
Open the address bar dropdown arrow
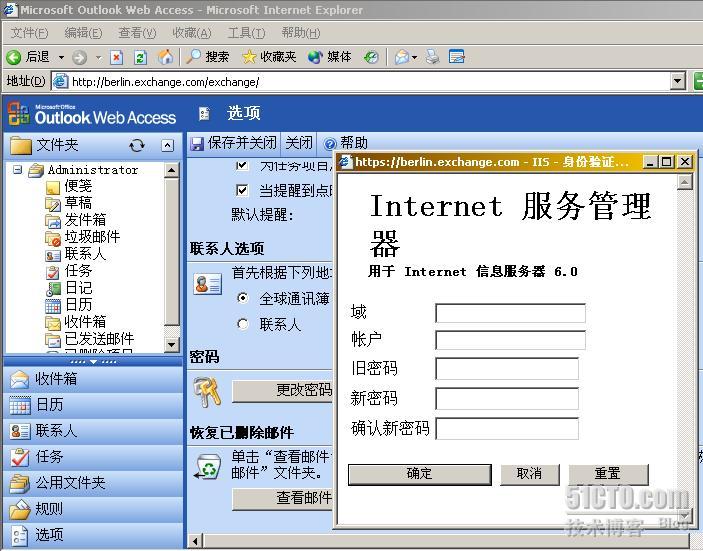pyautogui.click(x=678, y=82)
